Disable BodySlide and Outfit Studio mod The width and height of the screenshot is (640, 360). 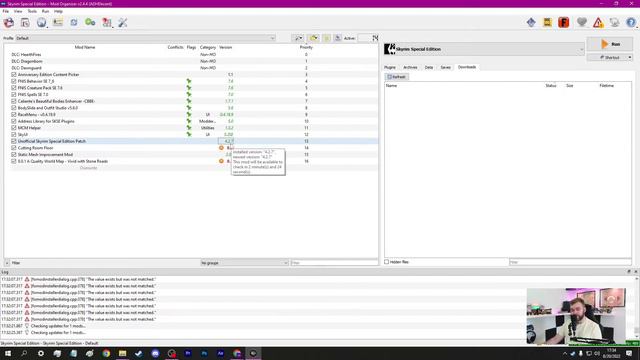(14, 108)
